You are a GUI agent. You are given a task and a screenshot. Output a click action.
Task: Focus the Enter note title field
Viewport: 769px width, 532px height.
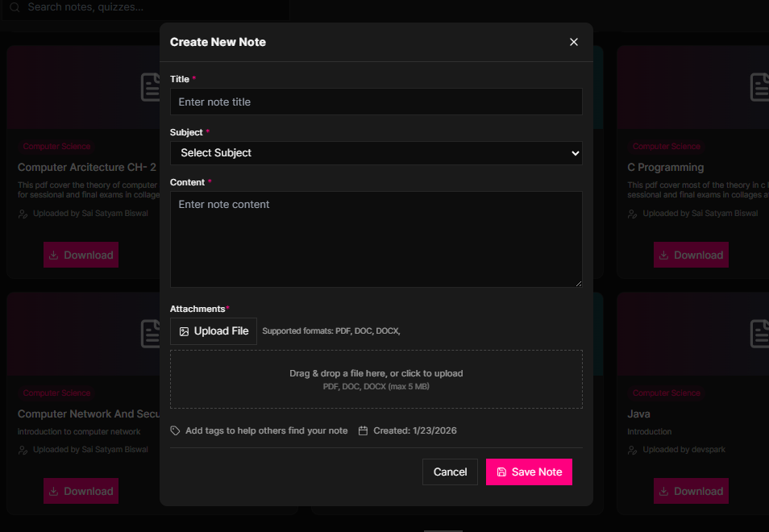click(x=376, y=102)
